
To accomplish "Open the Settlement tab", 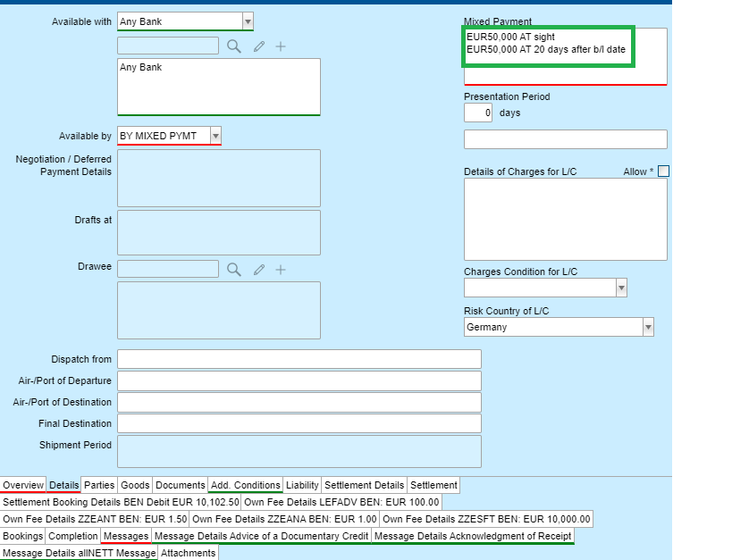I will tap(433, 485).
